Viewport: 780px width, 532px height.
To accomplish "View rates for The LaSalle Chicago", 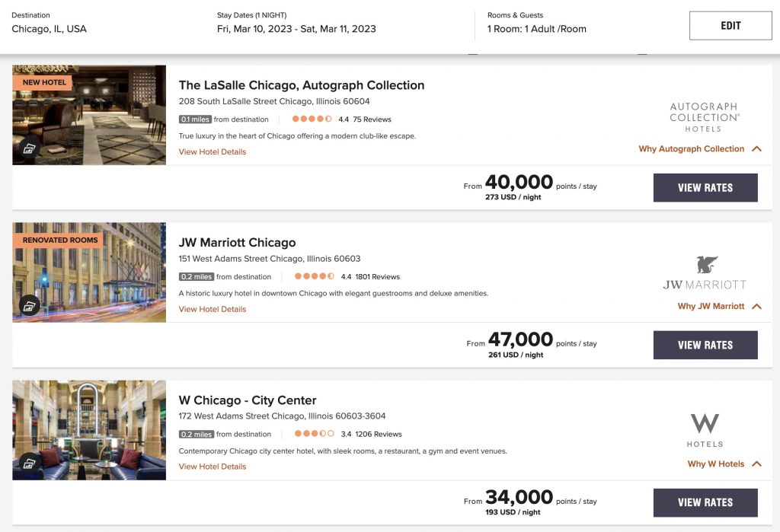I will pyautogui.click(x=705, y=187).
